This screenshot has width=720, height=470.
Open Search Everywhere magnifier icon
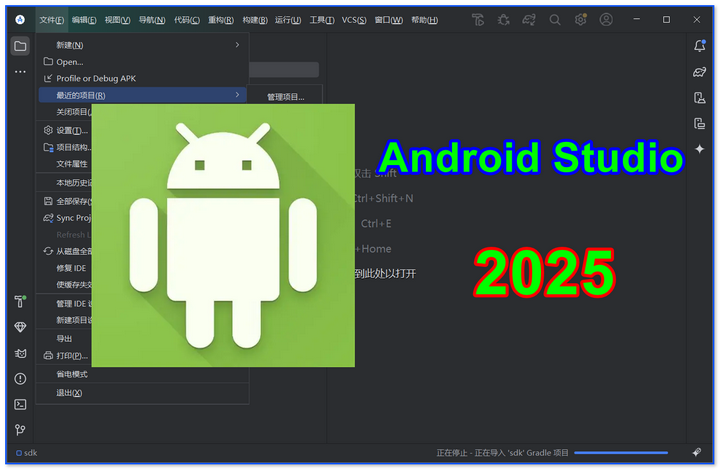point(555,20)
